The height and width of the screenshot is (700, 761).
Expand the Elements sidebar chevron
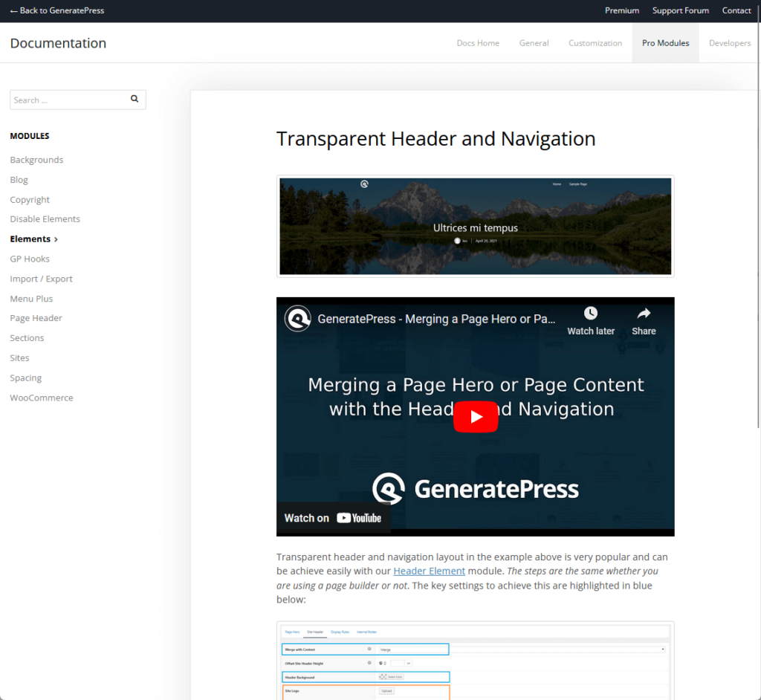click(x=56, y=239)
